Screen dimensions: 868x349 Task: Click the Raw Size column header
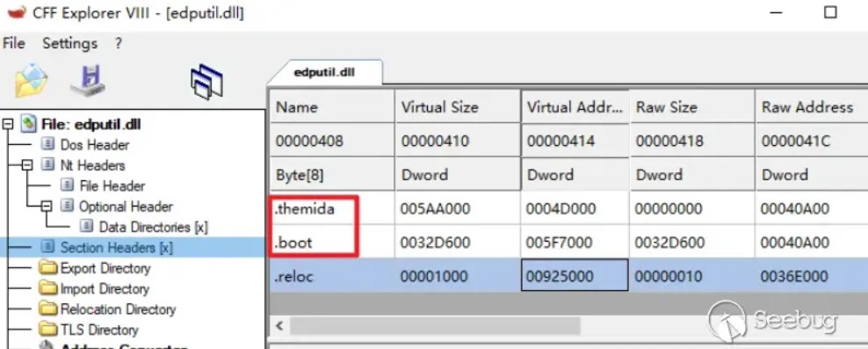(x=692, y=106)
